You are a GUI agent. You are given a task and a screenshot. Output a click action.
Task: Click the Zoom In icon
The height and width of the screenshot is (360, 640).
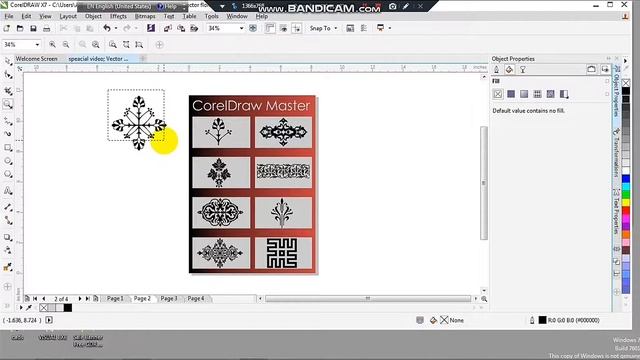[x=52, y=44]
